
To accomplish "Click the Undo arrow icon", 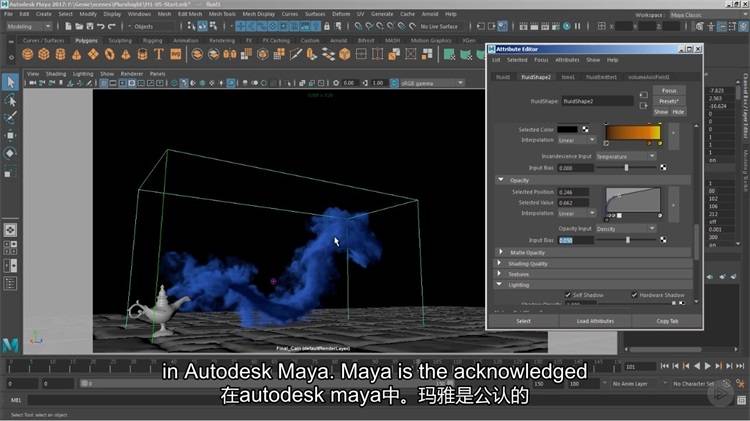I will 101,26.
